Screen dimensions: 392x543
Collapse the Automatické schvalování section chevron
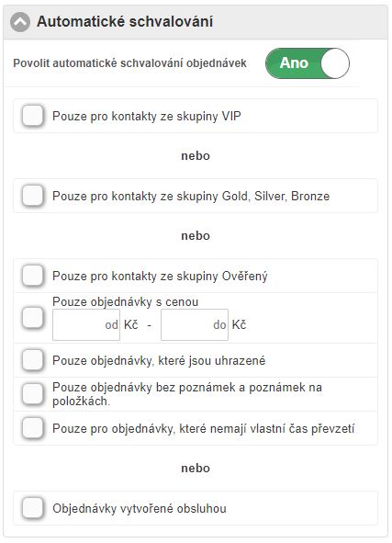pyautogui.click(x=20, y=22)
